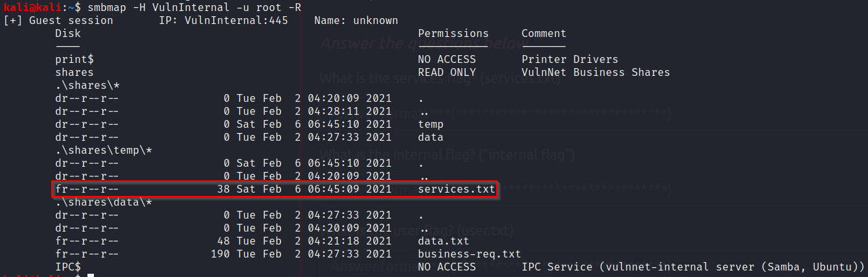Image resolution: width=868 pixels, height=277 pixels.
Task: Click the Comment column header
Action: [x=543, y=34]
